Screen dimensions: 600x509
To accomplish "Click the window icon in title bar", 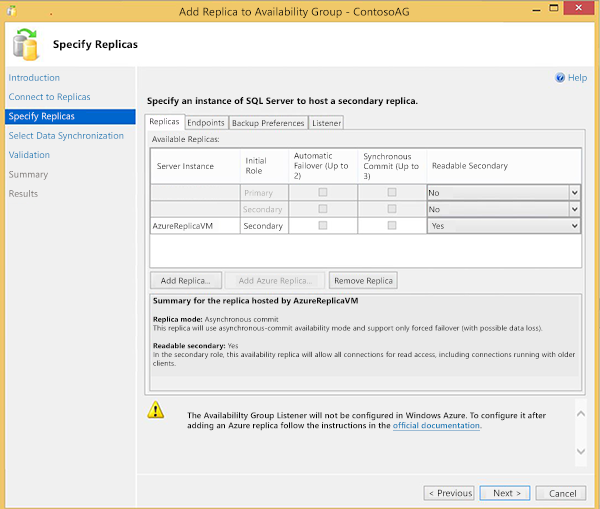I will 10,11.
